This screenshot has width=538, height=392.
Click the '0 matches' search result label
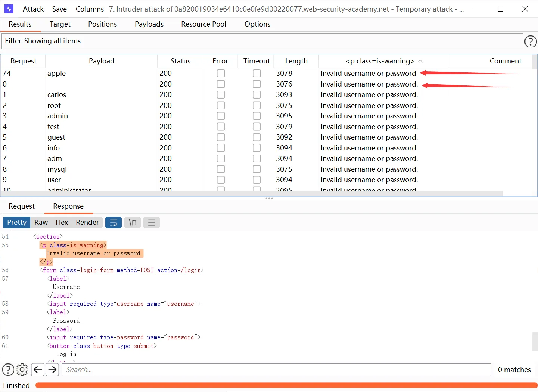[514, 370]
